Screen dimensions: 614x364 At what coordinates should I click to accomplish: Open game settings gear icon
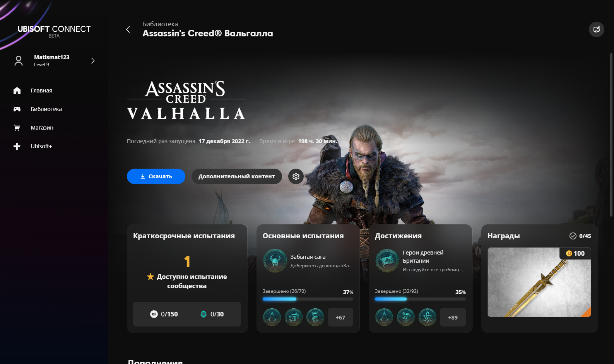point(296,176)
